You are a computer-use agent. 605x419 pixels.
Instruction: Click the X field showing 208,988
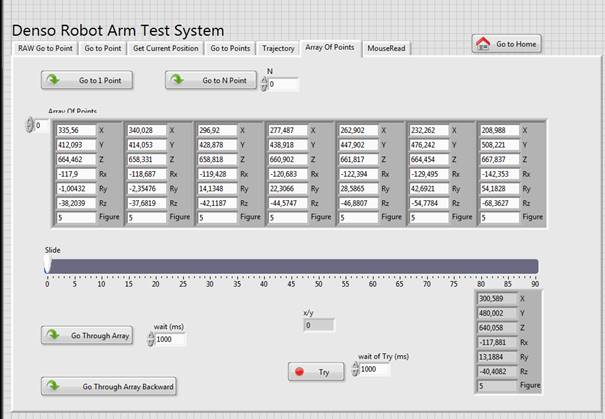click(500, 130)
